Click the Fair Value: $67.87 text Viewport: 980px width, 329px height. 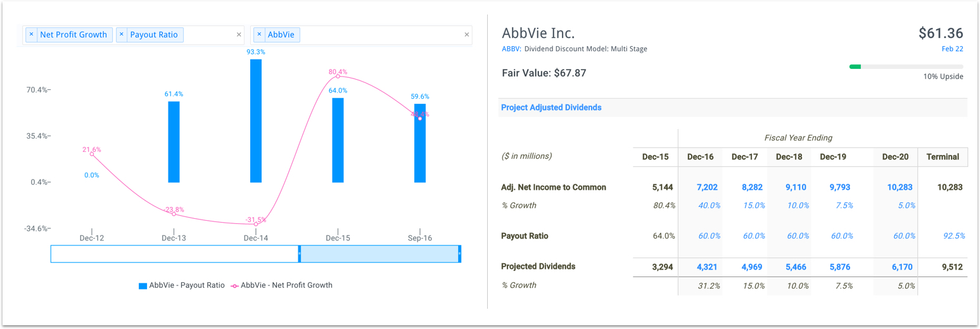tap(544, 73)
